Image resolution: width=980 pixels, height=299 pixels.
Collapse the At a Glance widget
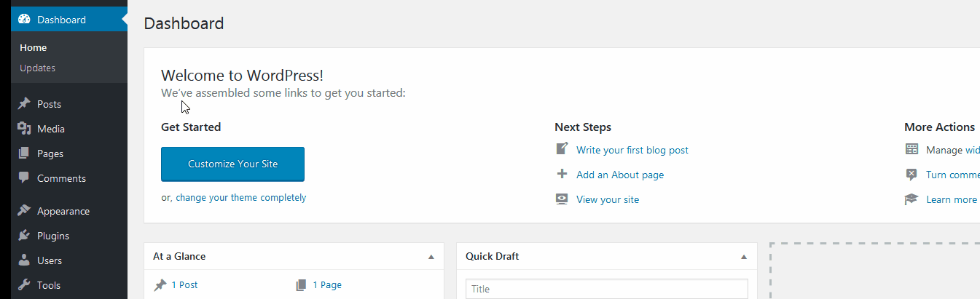click(431, 257)
